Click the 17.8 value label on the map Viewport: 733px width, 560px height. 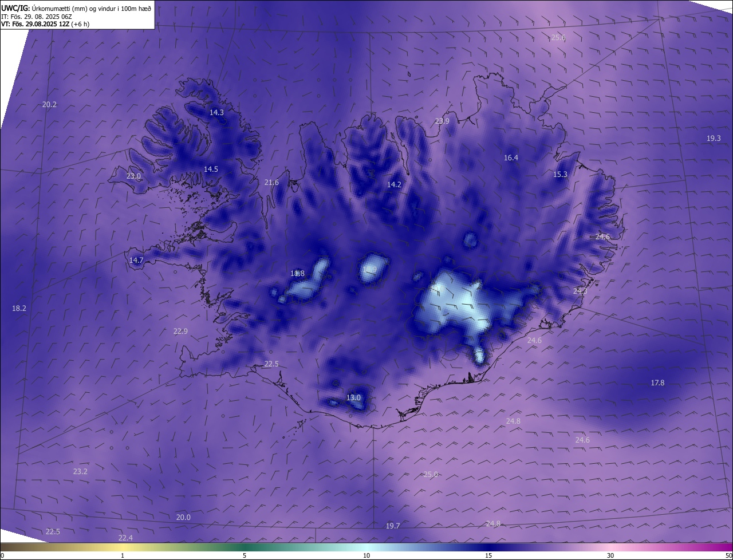[657, 383]
